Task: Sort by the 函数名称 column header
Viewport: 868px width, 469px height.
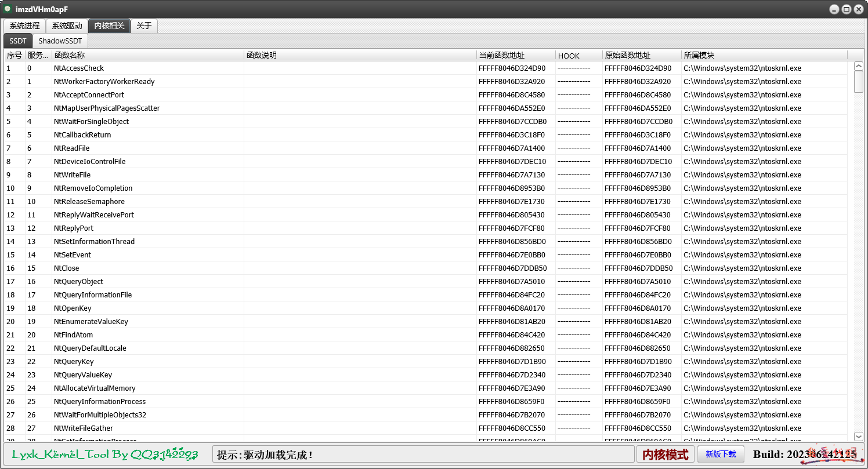Action: (147, 56)
